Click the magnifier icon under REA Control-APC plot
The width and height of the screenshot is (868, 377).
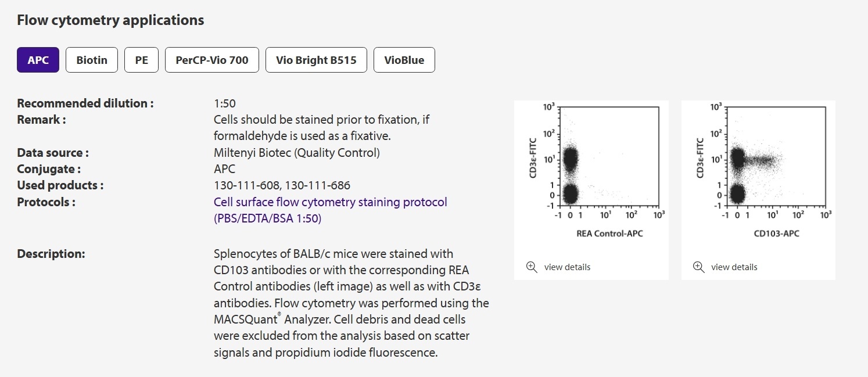532,267
